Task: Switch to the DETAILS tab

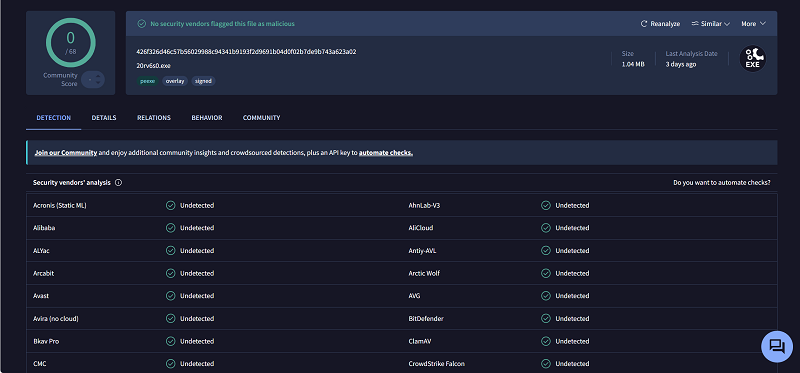Action: (x=104, y=117)
